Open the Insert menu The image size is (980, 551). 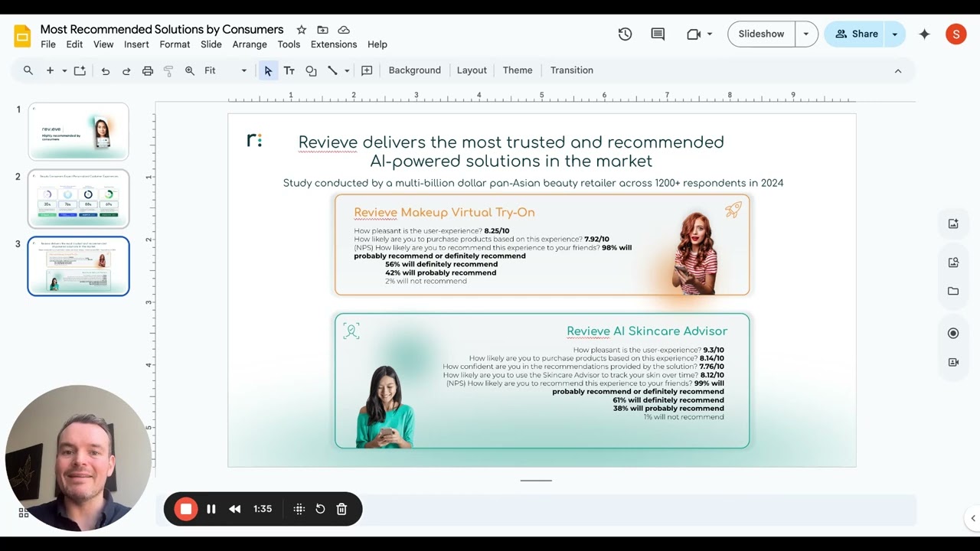tap(136, 44)
